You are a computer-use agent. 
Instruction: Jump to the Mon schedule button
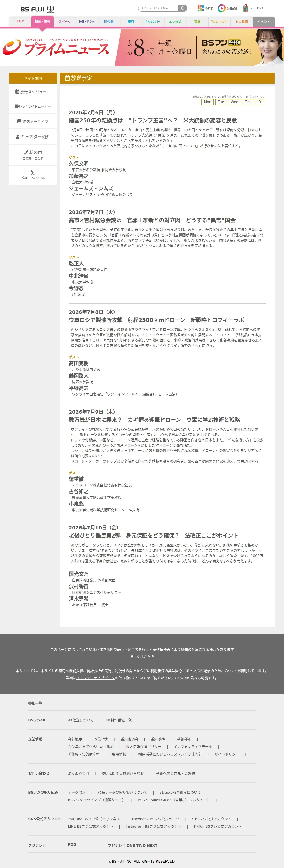(x=207, y=102)
